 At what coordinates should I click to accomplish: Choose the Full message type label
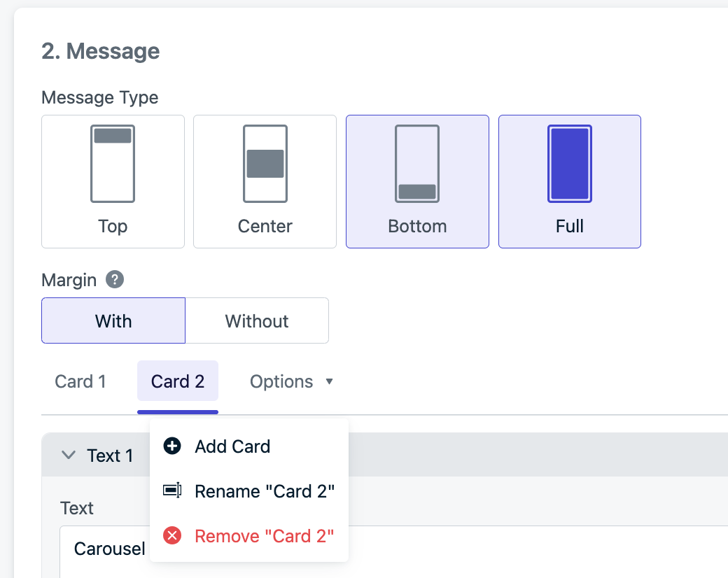[x=570, y=226]
